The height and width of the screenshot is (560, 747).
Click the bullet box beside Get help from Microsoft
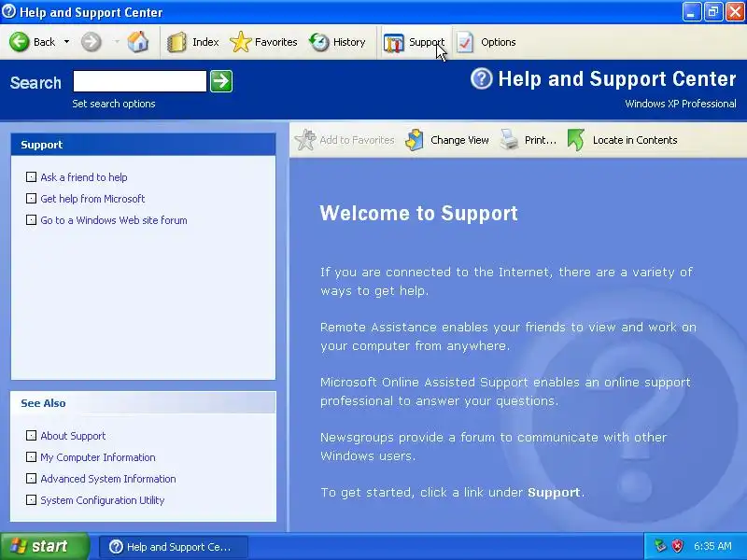pyautogui.click(x=31, y=198)
